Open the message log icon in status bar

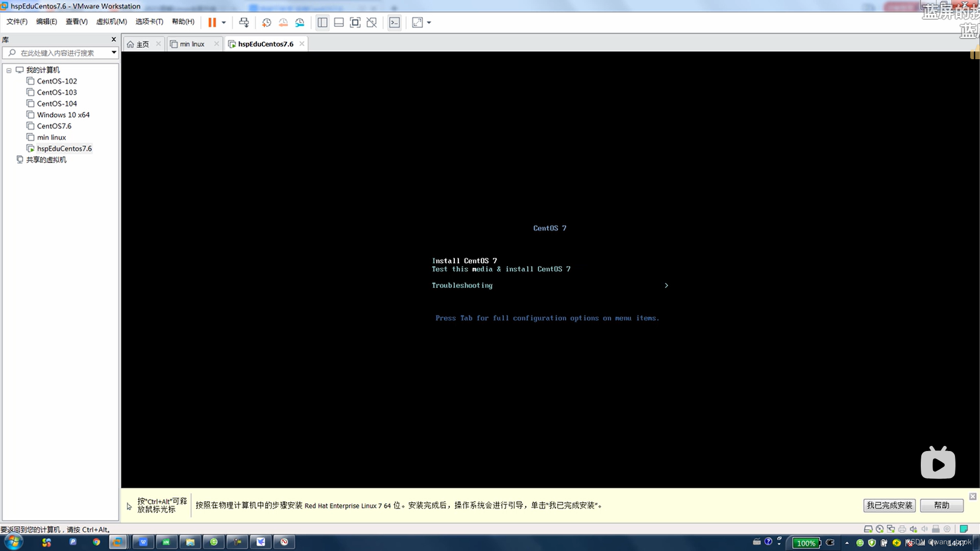point(964,529)
